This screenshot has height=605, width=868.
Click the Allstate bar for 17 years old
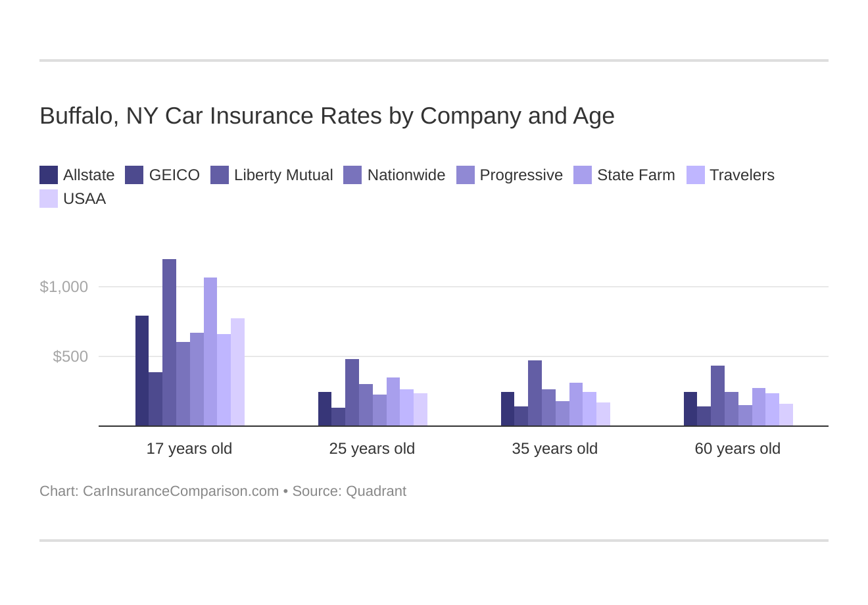tap(142, 371)
